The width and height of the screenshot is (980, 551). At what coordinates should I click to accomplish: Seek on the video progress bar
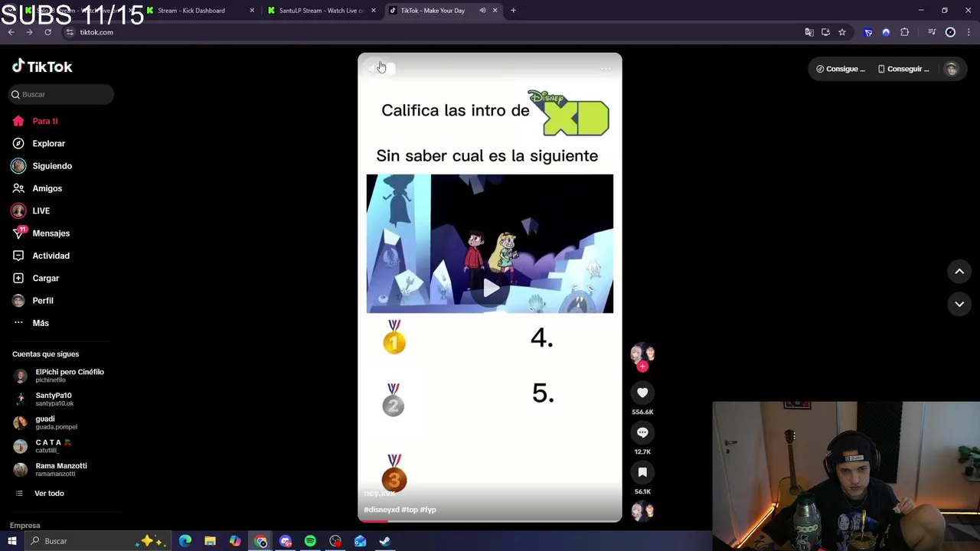(490, 520)
